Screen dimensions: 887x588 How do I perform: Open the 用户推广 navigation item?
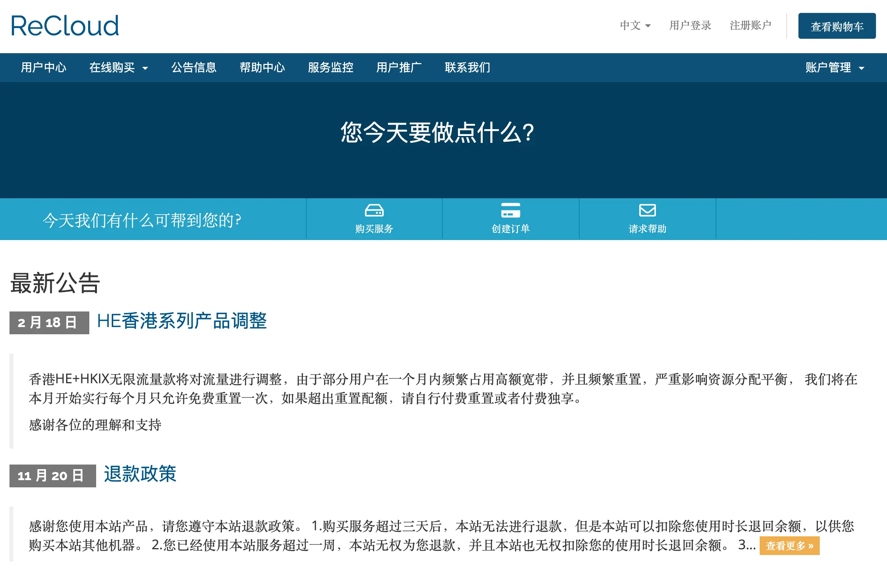(x=399, y=68)
